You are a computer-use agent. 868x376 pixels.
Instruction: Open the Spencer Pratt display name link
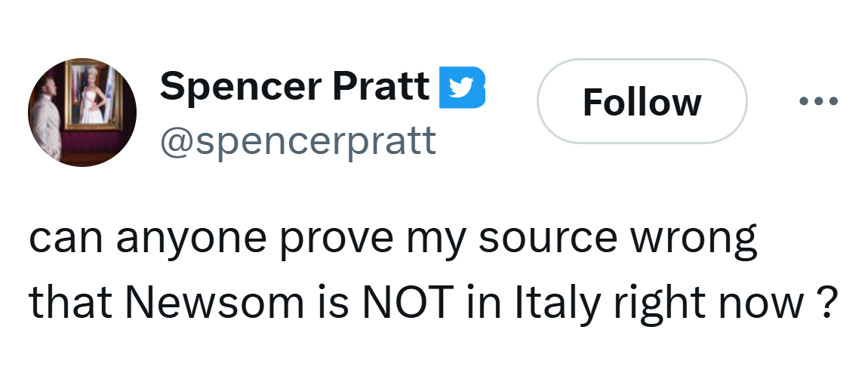coord(294,85)
